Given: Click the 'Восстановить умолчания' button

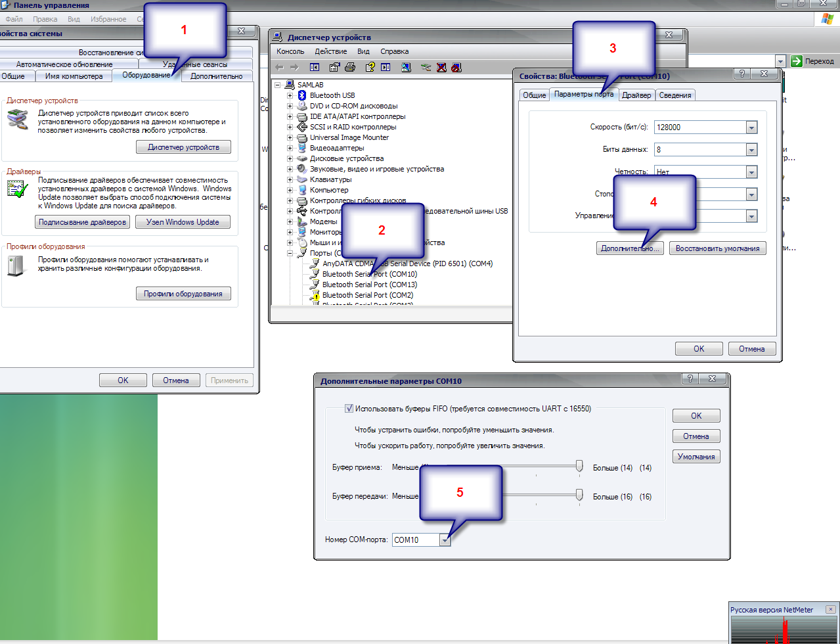Looking at the screenshot, I should click(x=717, y=248).
